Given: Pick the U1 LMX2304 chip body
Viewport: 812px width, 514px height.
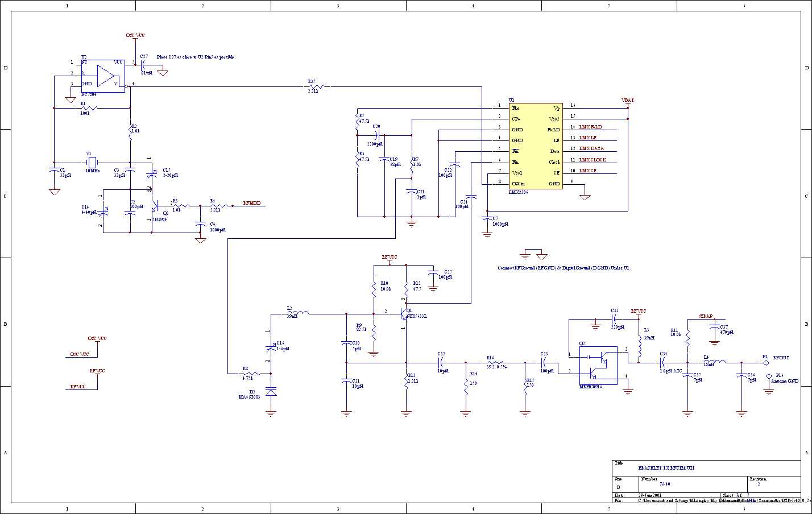Looking at the screenshot, I should click(535, 146).
